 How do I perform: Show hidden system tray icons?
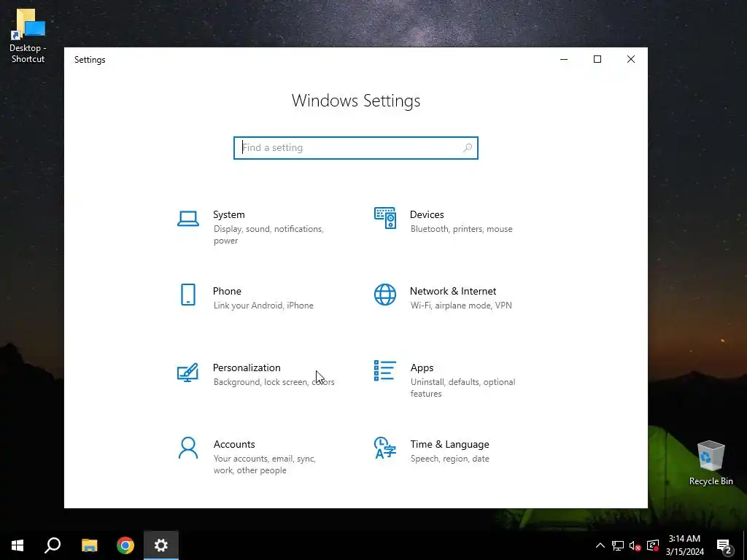click(600, 545)
